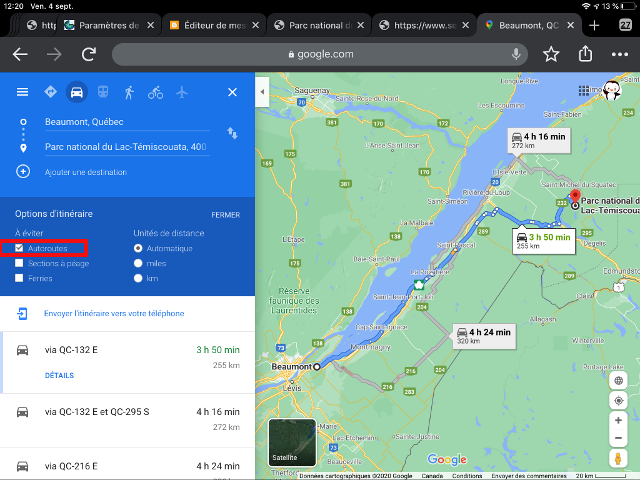Screen dimensions: 640x480
Task: Open the tab count switcher
Action: [625, 25]
